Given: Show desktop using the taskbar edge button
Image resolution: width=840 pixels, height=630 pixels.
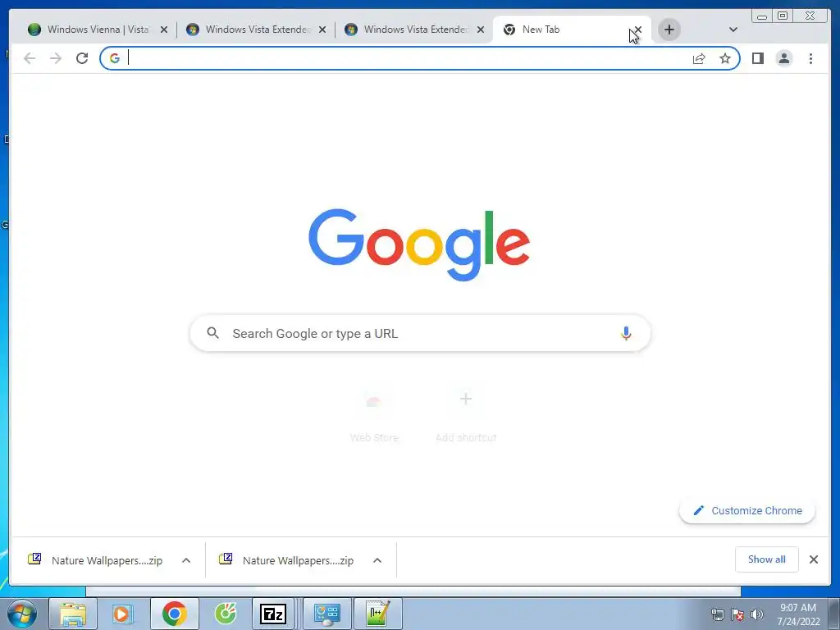Looking at the screenshot, I should coord(834,614).
